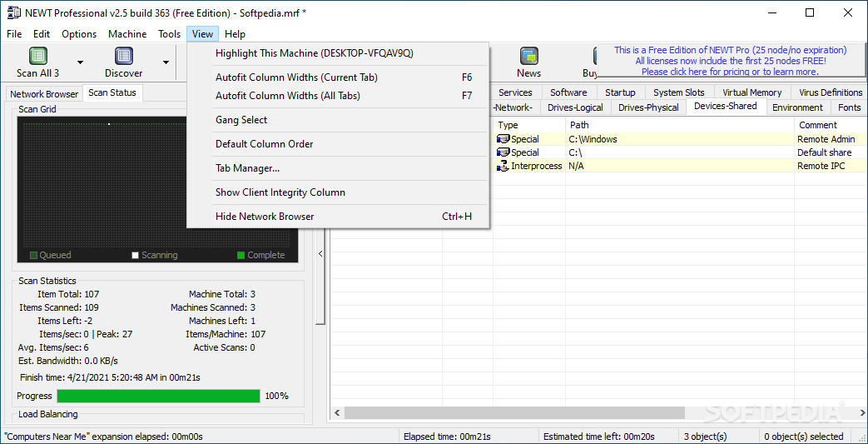
Task: Open the Virus Definitions tab
Action: [831, 92]
